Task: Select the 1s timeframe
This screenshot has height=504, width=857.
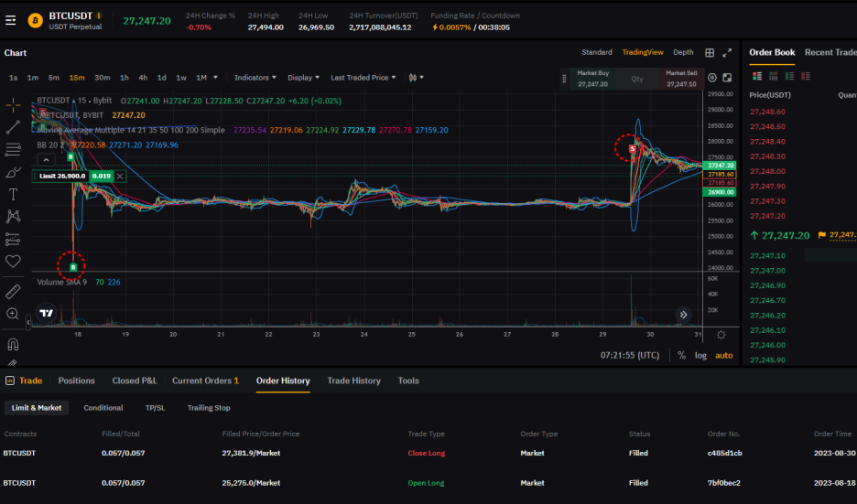Action: pyautogui.click(x=13, y=78)
